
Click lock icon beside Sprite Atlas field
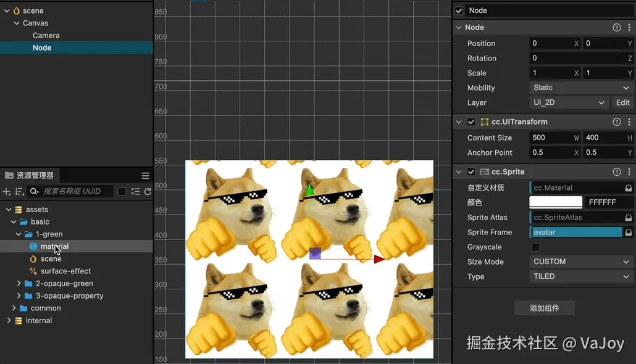[629, 218]
